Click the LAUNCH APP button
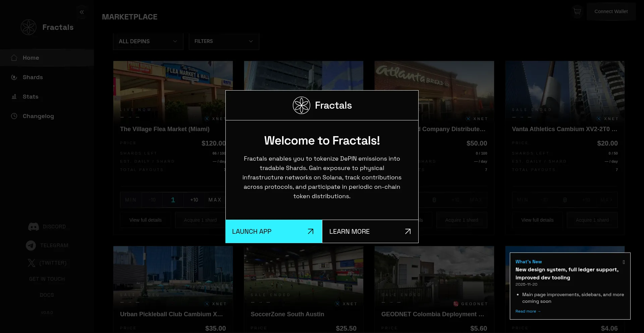 coord(274,231)
